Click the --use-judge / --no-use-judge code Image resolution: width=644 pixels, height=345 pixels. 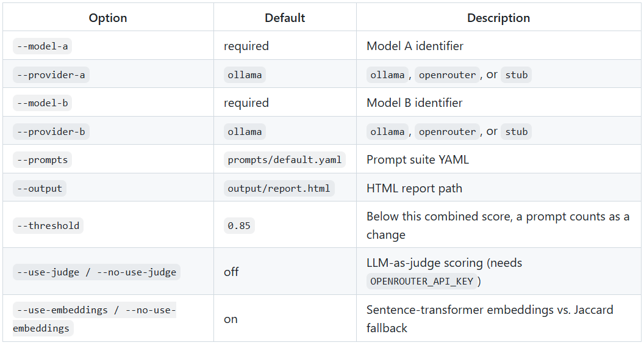pyautogui.click(x=96, y=272)
